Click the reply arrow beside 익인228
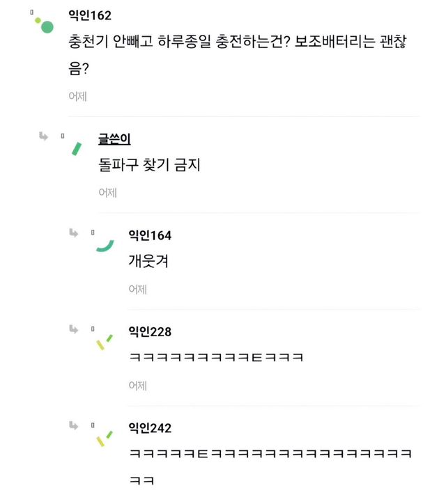Viewport: 446px width, 504px height. point(74,329)
